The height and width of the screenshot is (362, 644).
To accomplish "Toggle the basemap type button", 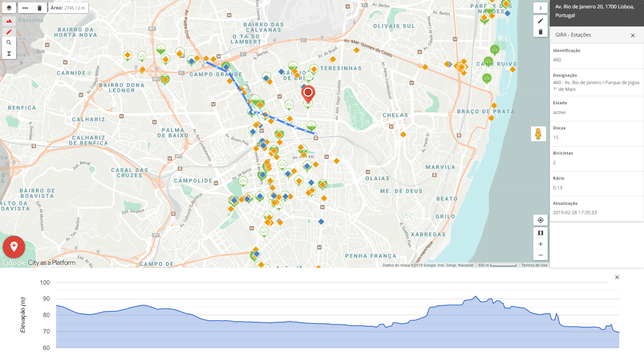I will pyautogui.click(x=540, y=233).
